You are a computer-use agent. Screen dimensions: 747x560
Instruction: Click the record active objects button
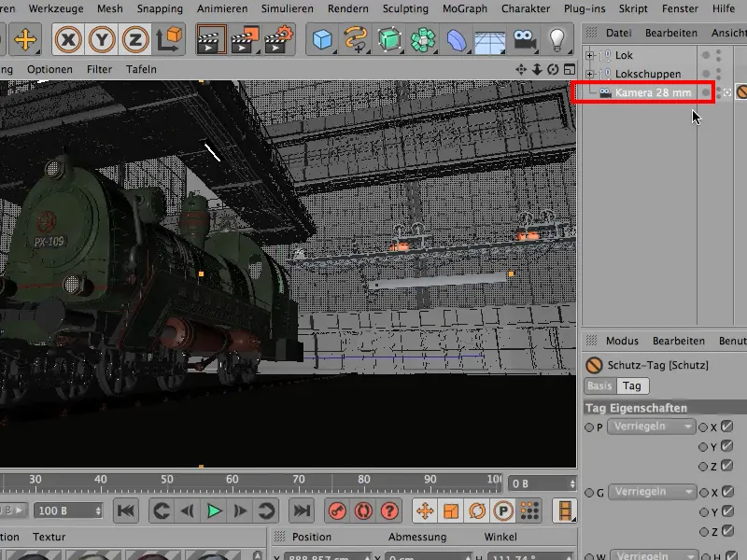click(x=337, y=511)
